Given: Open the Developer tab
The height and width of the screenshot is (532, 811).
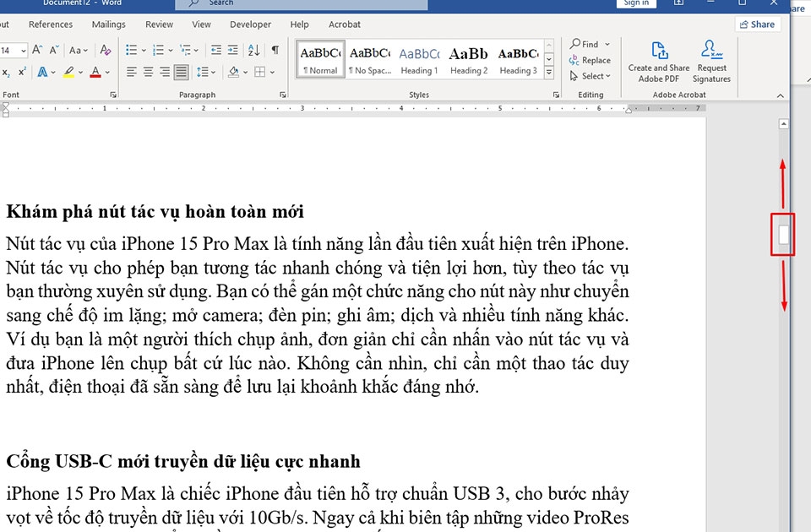Looking at the screenshot, I should (250, 24).
